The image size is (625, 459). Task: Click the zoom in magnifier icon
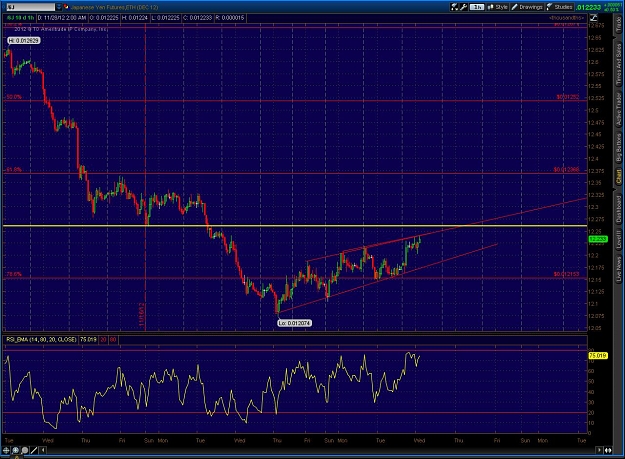tap(16, 450)
